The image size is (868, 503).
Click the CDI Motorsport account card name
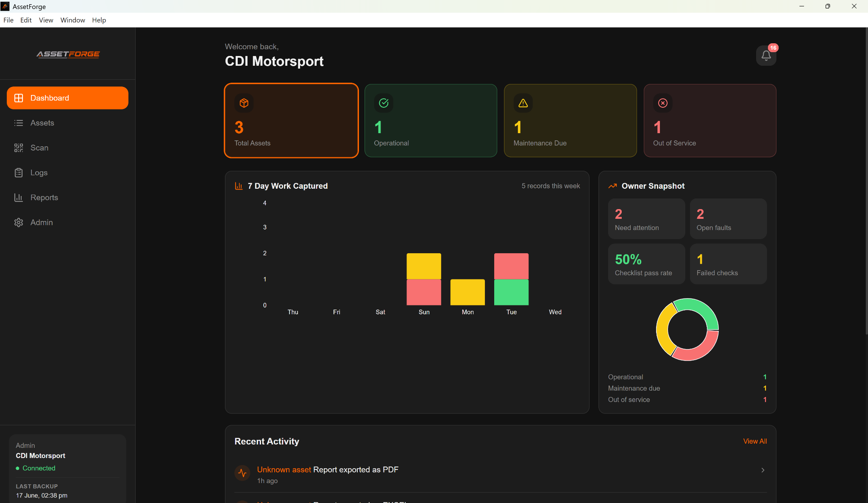pyautogui.click(x=41, y=455)
